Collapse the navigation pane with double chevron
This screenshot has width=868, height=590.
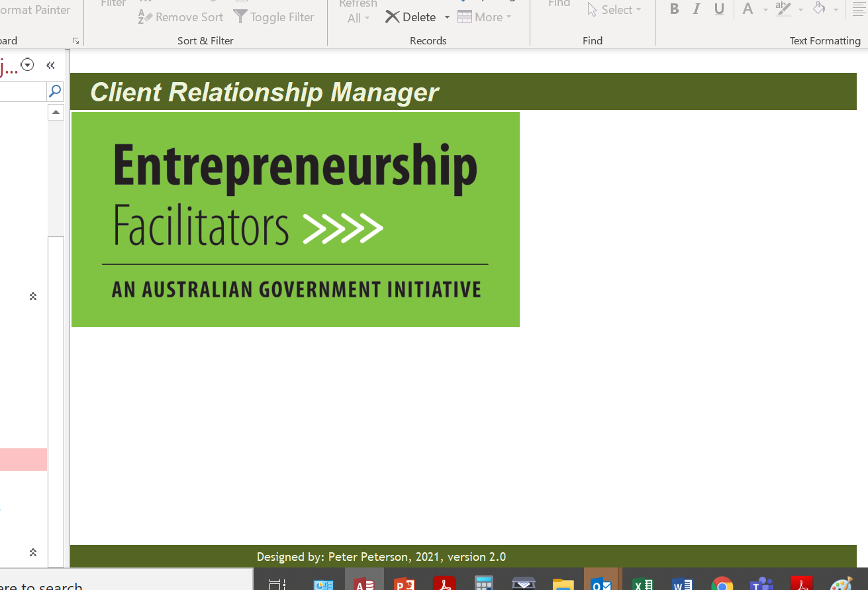50,65
